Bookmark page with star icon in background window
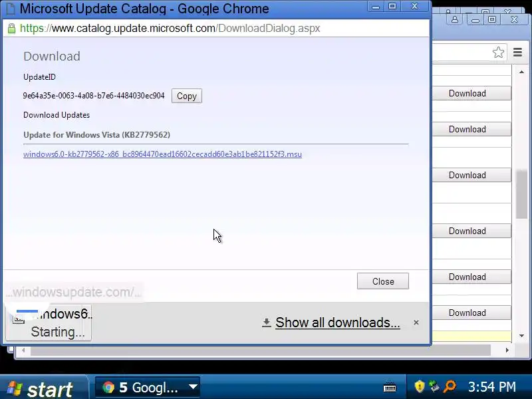This screenshot has height=399, width=532. (498, 53)
